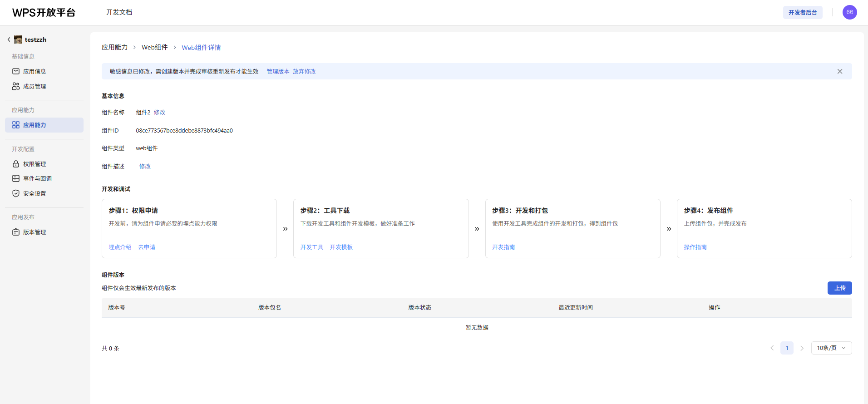Click the 步骤3：开发和打包 card title

point(520,210)
